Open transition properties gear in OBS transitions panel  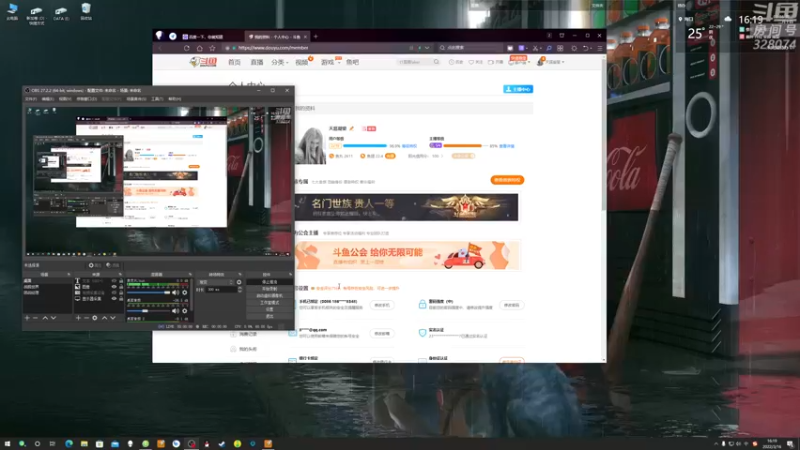coord(239,282)
